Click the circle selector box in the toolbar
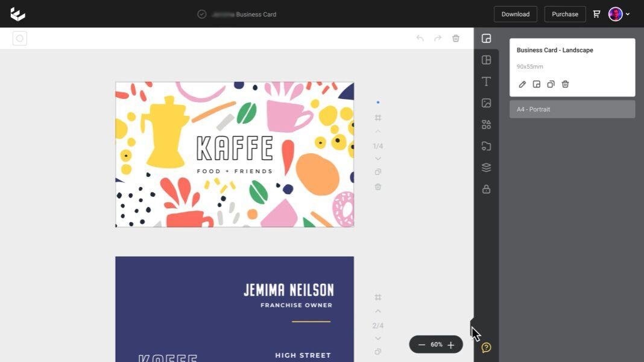This screenshot has height=362, width=644. (x=20, y=39)
